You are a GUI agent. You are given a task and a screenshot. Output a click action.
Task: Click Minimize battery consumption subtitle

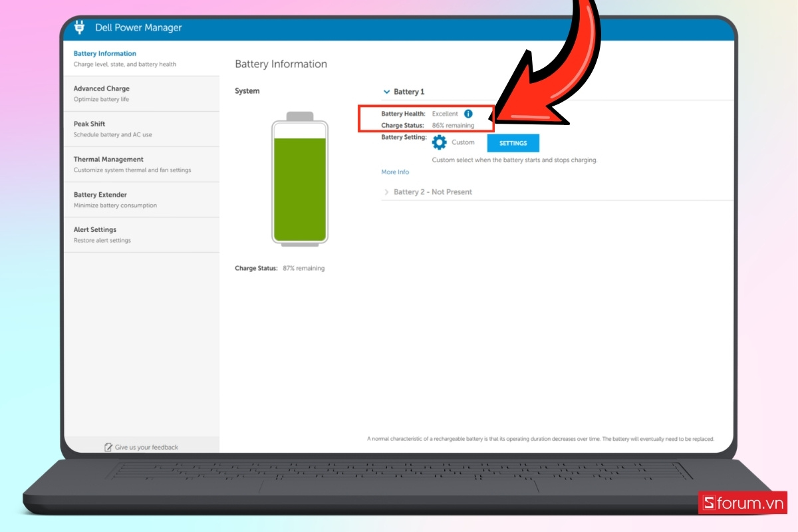point(115,205)
